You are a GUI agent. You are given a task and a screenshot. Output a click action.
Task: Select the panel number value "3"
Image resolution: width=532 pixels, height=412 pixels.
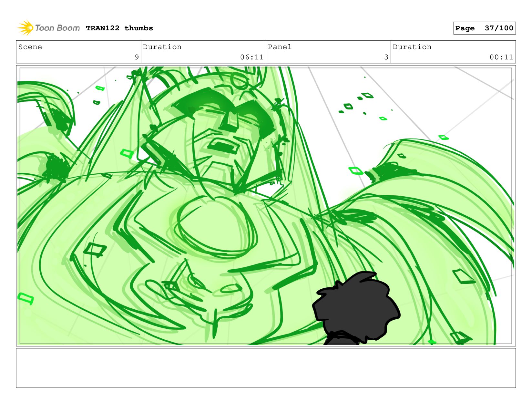(386, 57)
